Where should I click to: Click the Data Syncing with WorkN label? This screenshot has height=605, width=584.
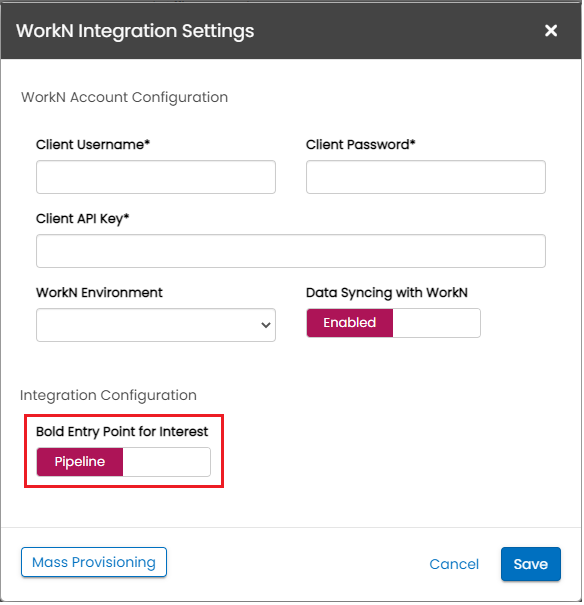[x=387, y=293]
